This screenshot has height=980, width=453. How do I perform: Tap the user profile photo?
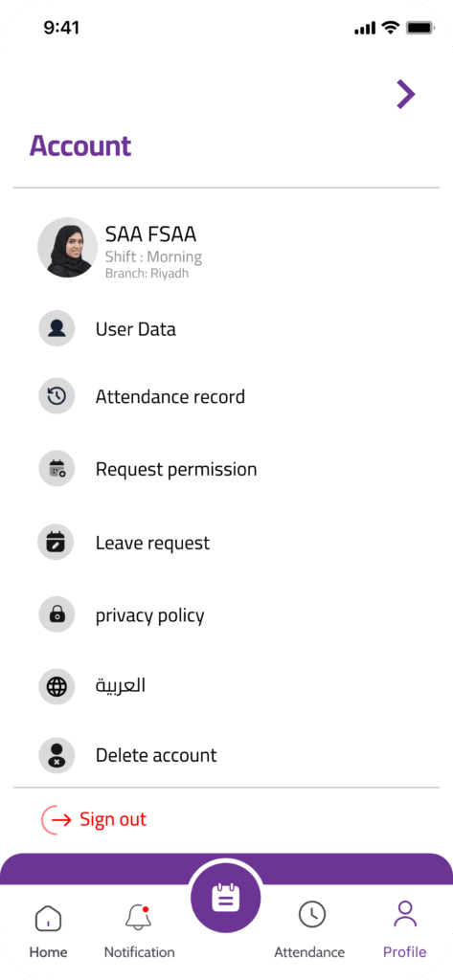point(68,248)
